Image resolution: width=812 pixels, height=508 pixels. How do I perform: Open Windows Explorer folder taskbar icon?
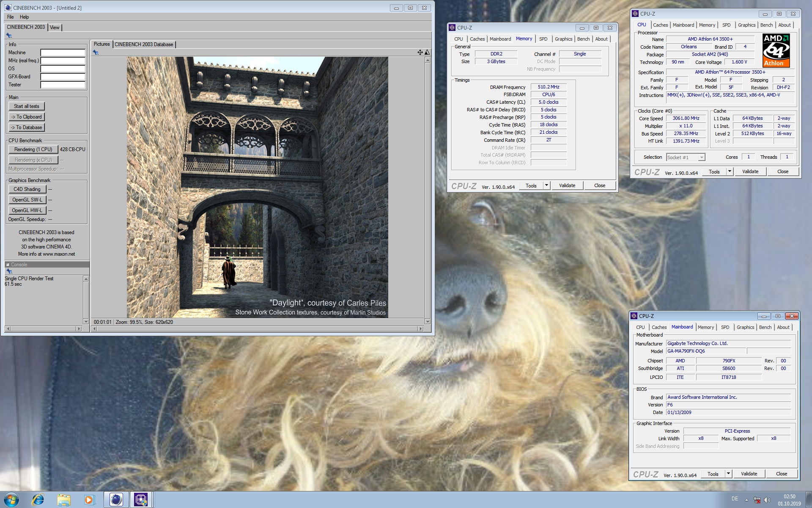point(64,500)
